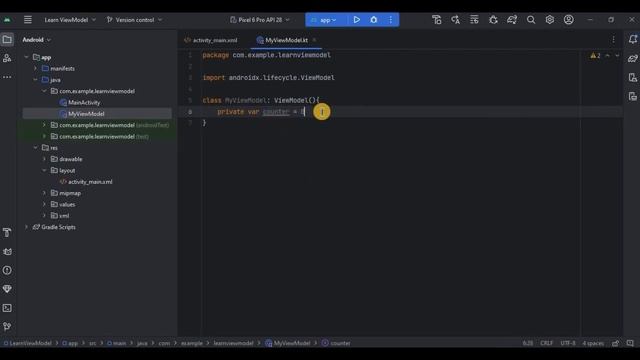Open editor tab options menu
The image size is (640, 360).
click(613, 40)
